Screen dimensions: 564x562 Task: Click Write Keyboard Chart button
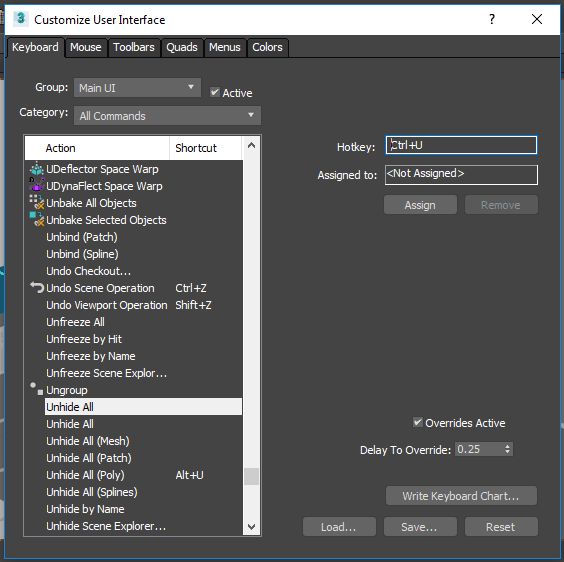(x=461, y=496)
